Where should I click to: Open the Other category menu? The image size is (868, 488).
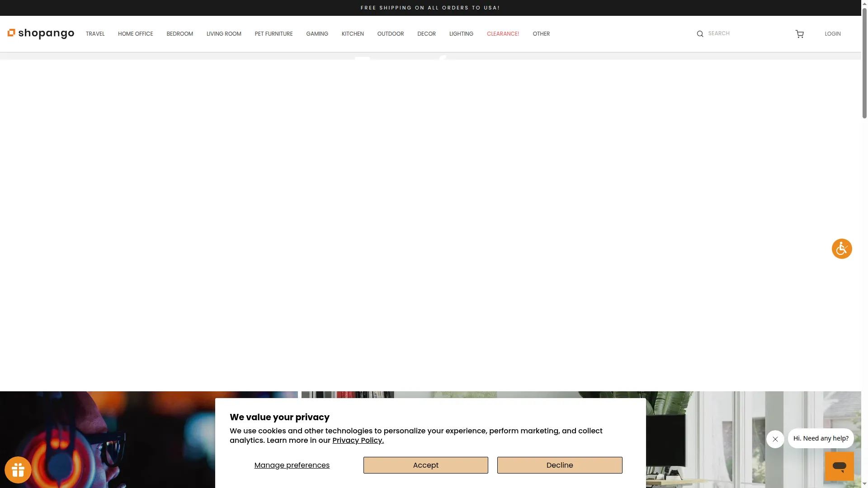[541, 34]
